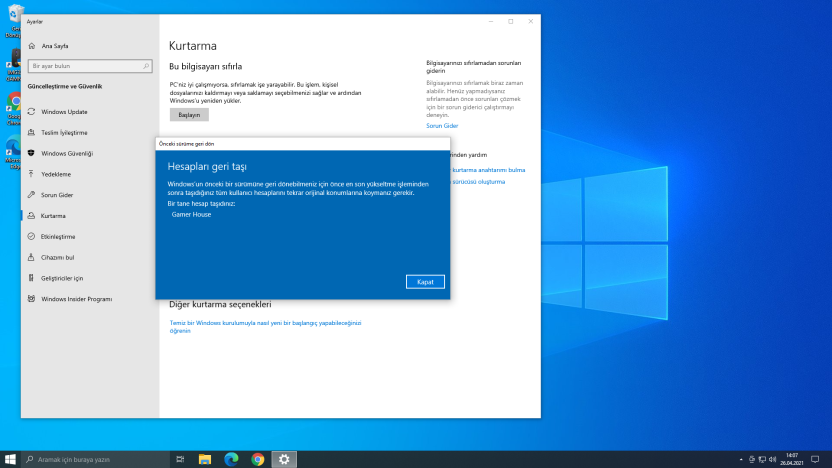Click the Settings gear on the taskbar

point(284,460)
